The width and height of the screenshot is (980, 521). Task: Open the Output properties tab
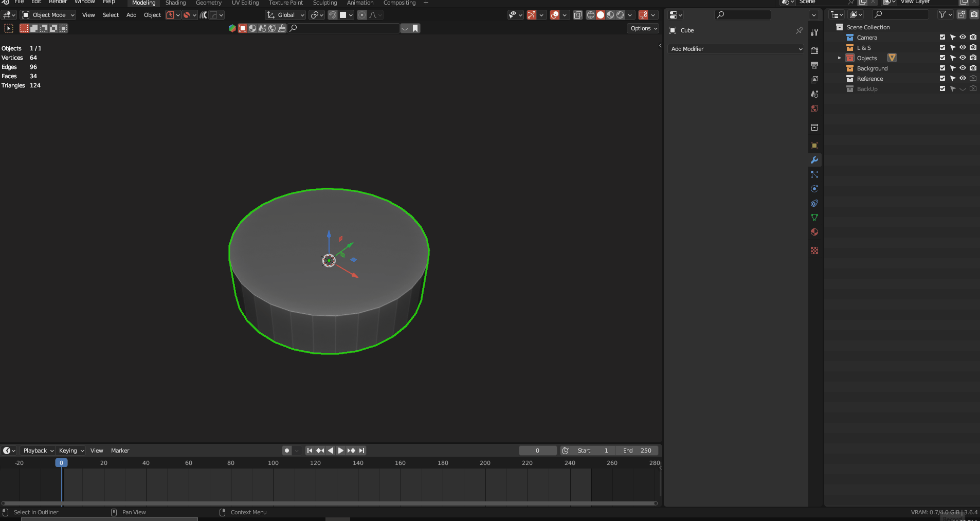tap(814, 65)
